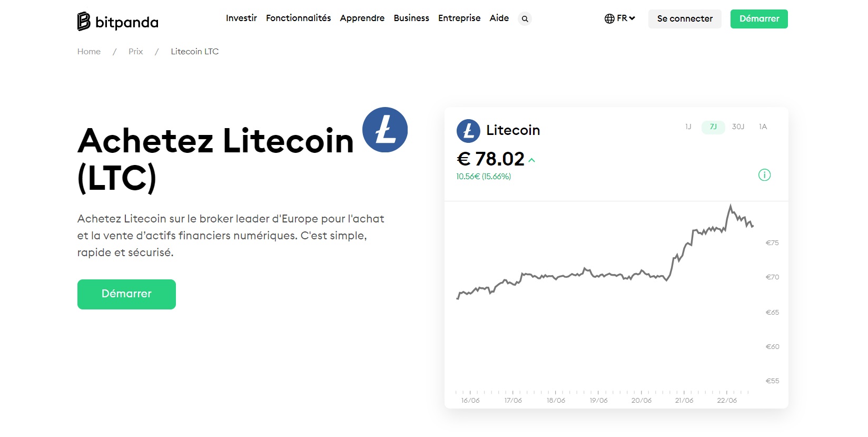This screenshot has width=868, height=437.
Task: Click the globe icon near language selector
Action: tap(610, 17)
